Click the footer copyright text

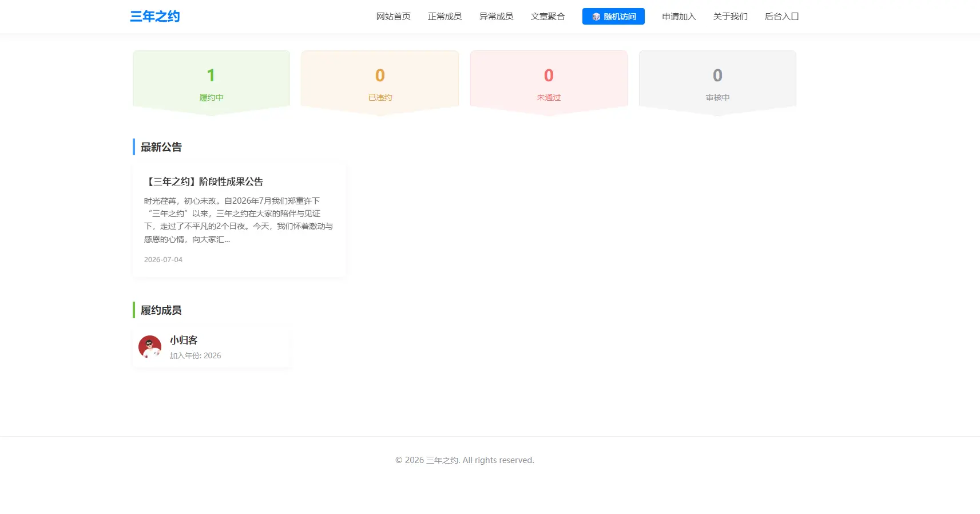click(x=465, y=460)
